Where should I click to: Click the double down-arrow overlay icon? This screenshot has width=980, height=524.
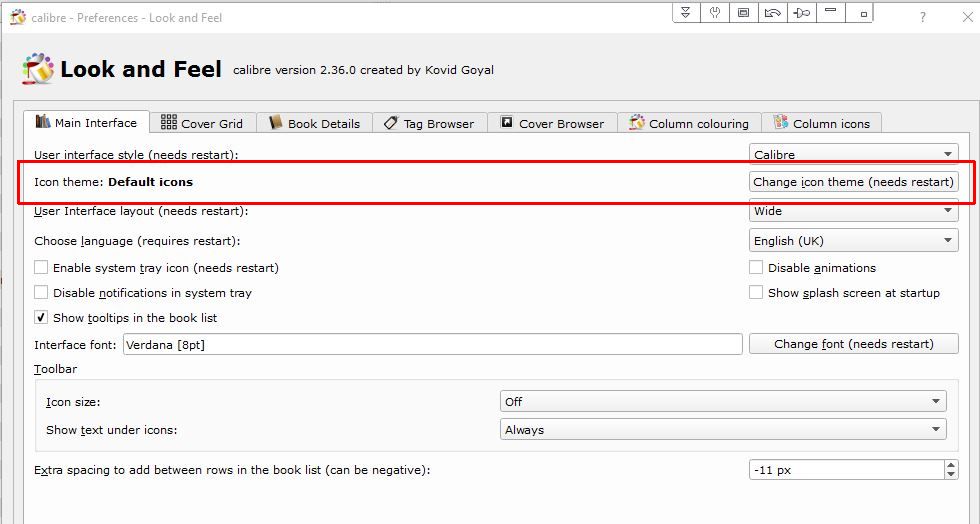click(x=685, y=13)
